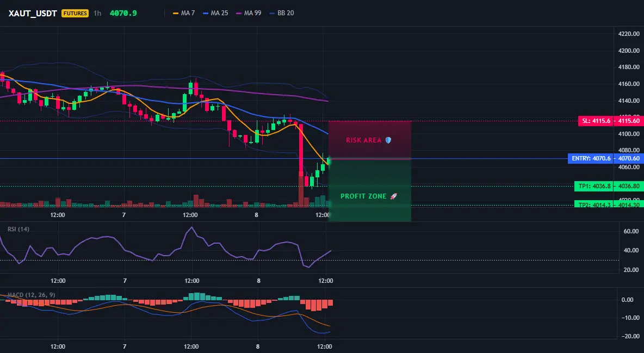Click the -20.00 value on the MACD axis
Image resolution: width=644 pixels, height=353 pixels.
point(630,336)
